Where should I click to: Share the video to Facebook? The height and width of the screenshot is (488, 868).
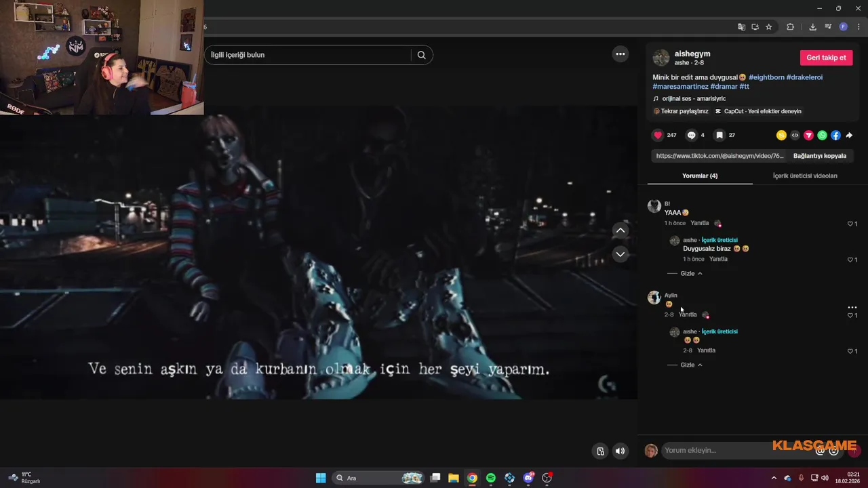pos(835,135)
